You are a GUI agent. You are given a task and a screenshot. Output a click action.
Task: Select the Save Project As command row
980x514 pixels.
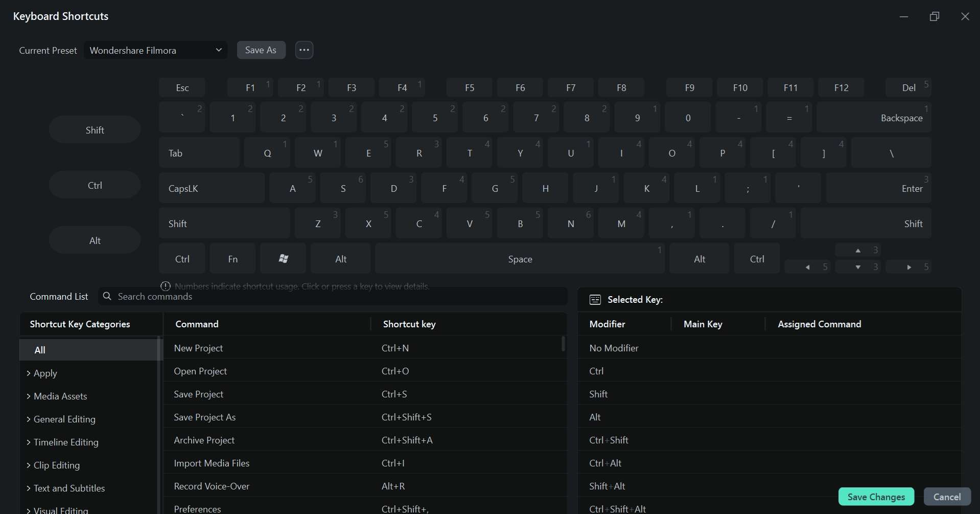pos(365,417)
